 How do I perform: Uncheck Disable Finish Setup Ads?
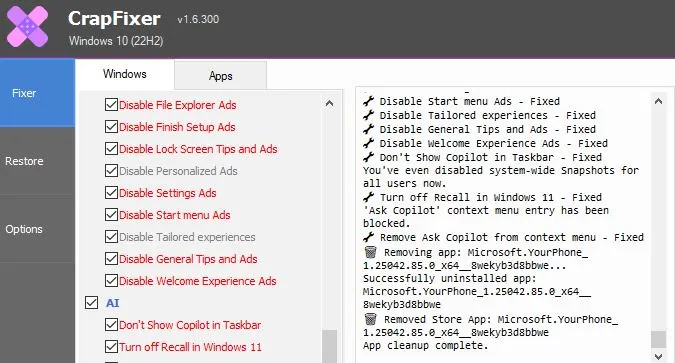click(111, 127)
